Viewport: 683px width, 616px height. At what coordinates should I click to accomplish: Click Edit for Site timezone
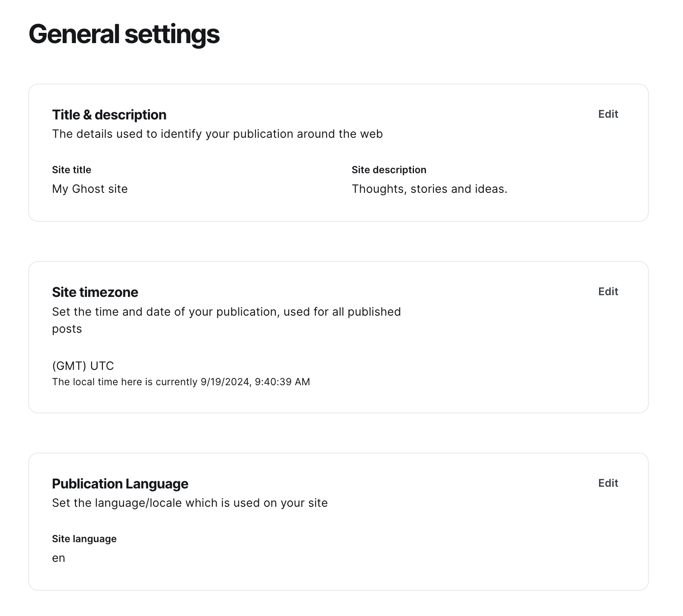(608, 291)
